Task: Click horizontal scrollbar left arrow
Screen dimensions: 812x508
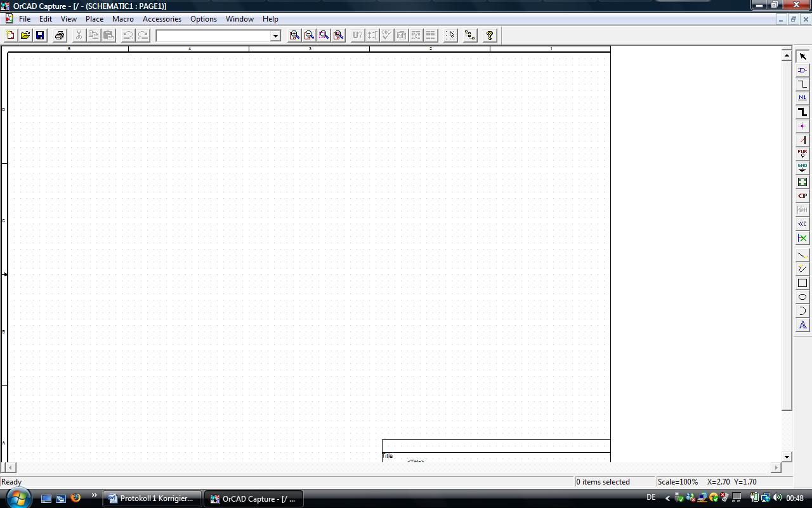Action: tap(9, 467)
